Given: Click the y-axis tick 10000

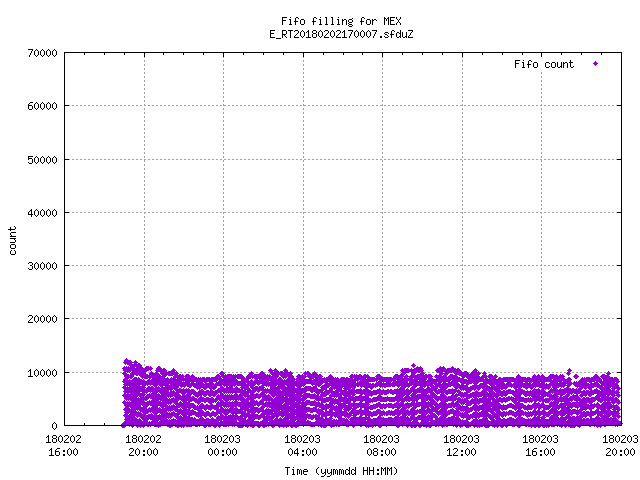Looking at the screenshot, I should 42,373.
